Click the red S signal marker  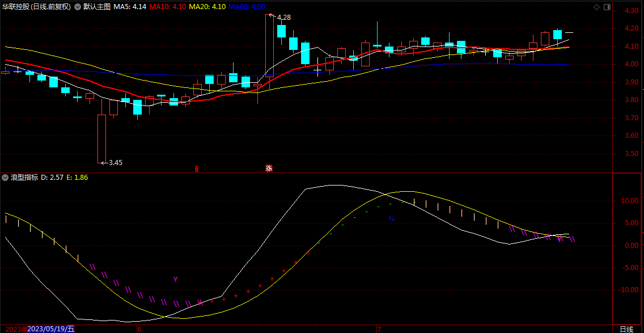pyautogui.click(x=197, y=168)
